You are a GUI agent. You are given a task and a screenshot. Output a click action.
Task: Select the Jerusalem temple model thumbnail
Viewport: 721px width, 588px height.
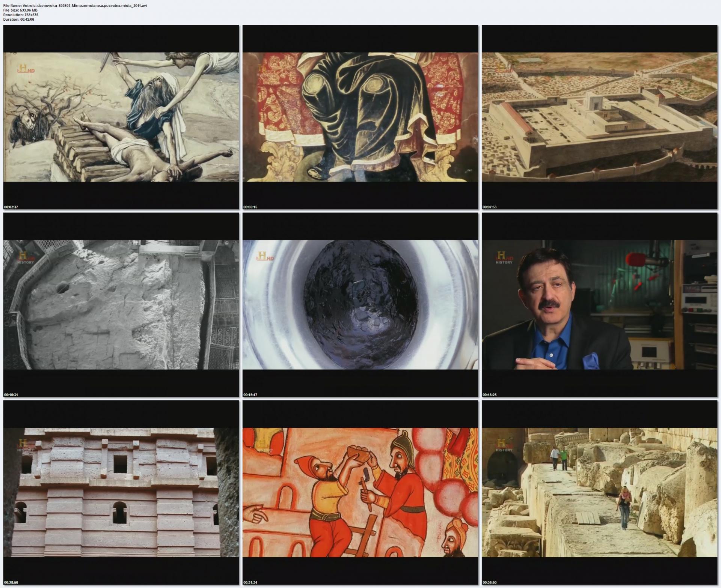point(599,117)
